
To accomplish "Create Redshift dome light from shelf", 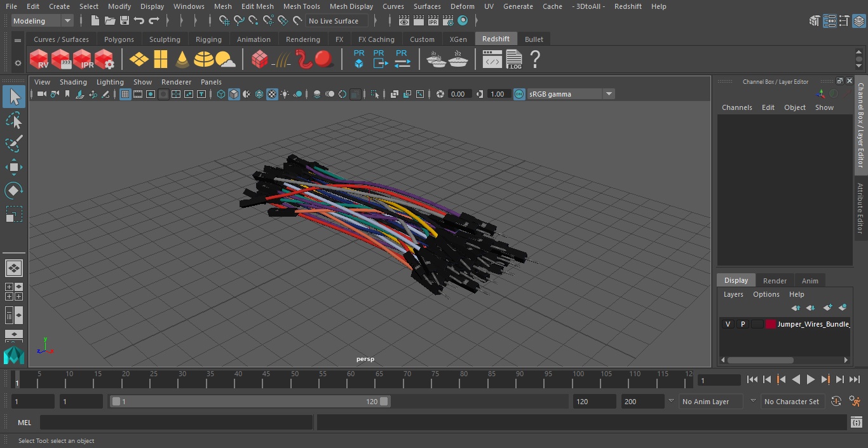I will click(x=204, y=60).
